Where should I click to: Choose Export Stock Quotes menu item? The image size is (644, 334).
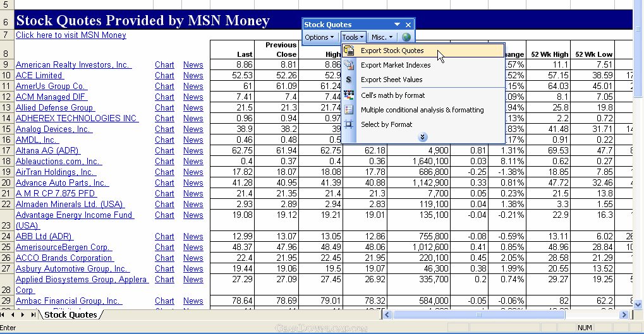tap(423, 51)
